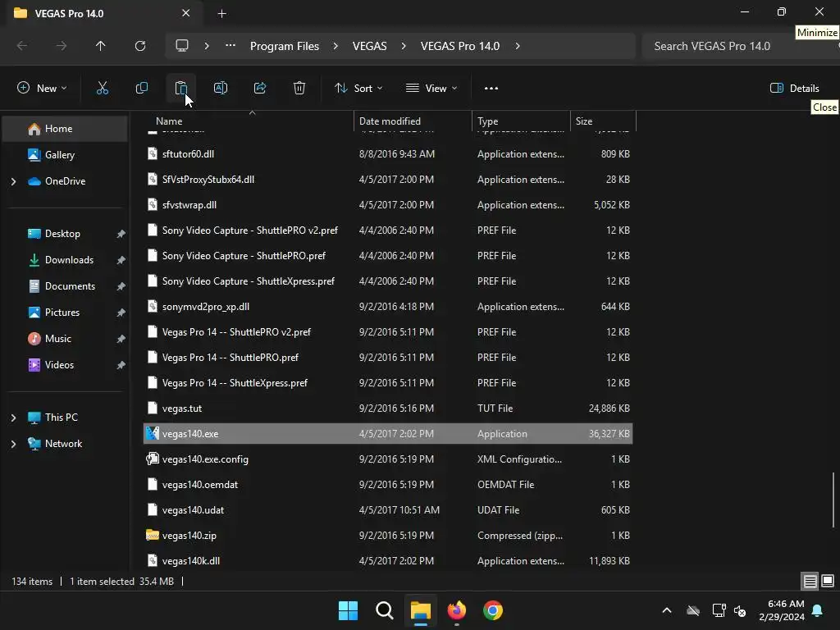Expand chevron after VEGAS Pro 14.0 breadcrumb
Image resolution: width=840 pixels, height=630 pixels.
517,46
